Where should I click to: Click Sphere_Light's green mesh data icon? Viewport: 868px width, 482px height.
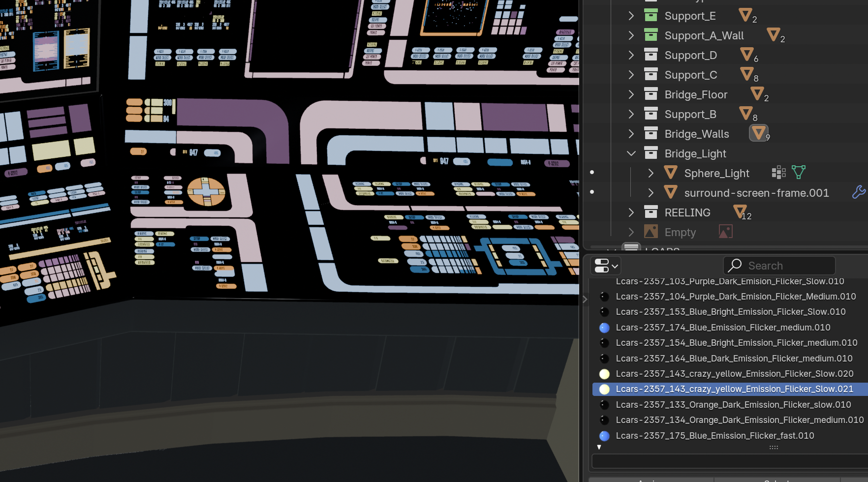[x=799, y=173]
